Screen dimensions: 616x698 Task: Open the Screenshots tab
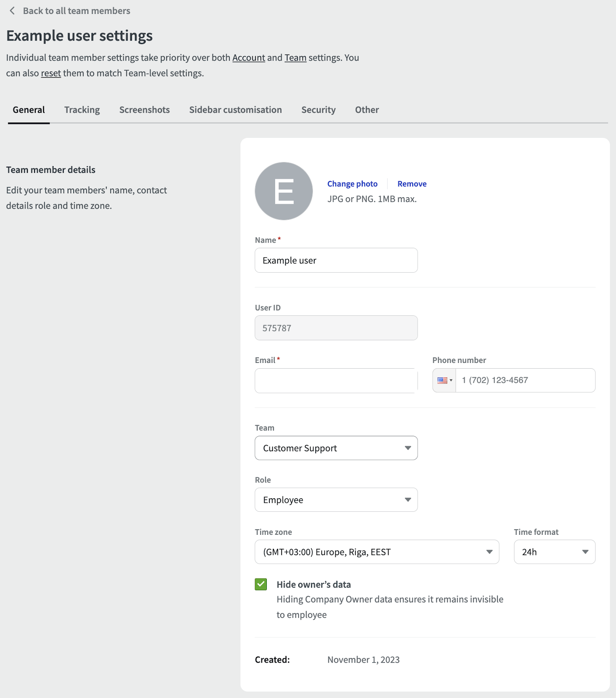[144, 110]
